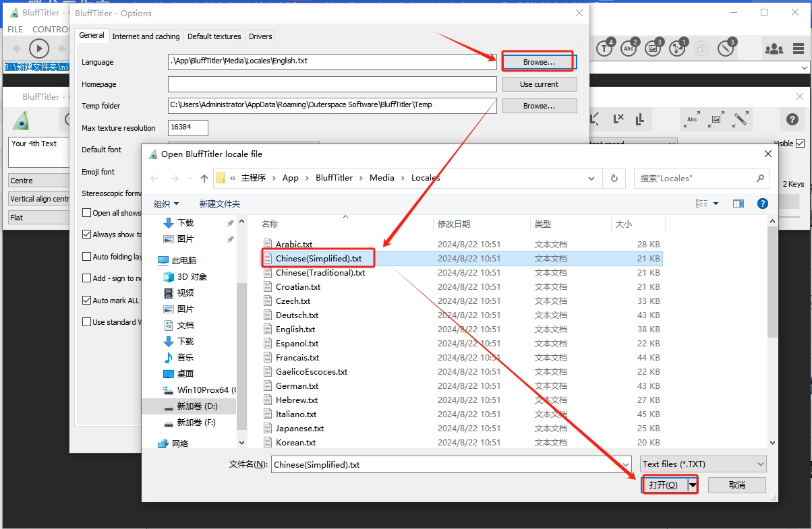Click 新建文件夹 button in file dialog
The width and height of the screenshot is (812, 529).
[x=220, y=204]
